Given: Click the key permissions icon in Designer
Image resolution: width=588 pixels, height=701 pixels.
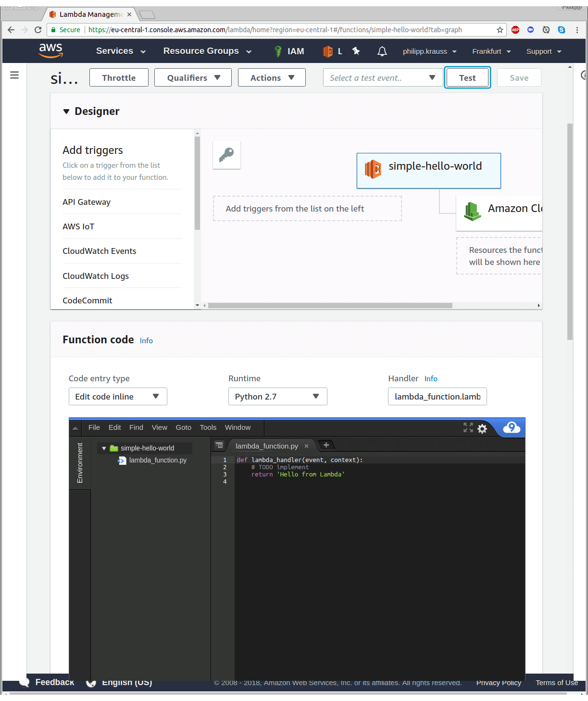Looking at the screenshot, I should pos(226,155).
